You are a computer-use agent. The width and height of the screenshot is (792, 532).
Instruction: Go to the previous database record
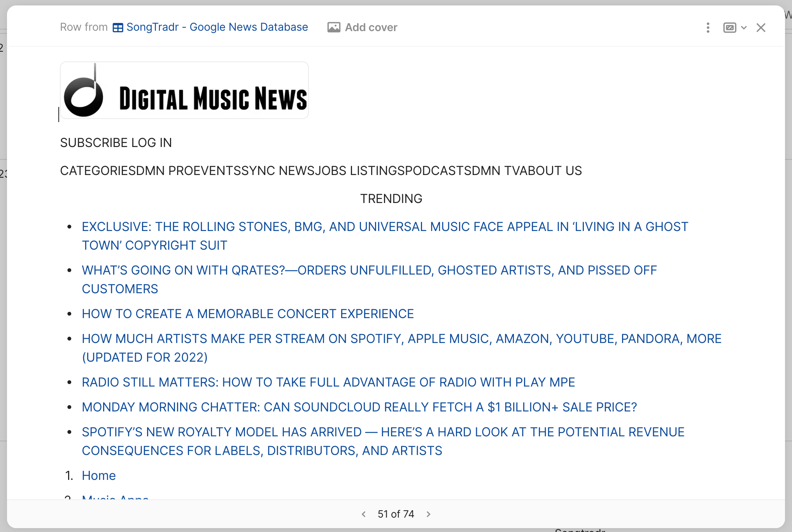click(x=363, y=514)
